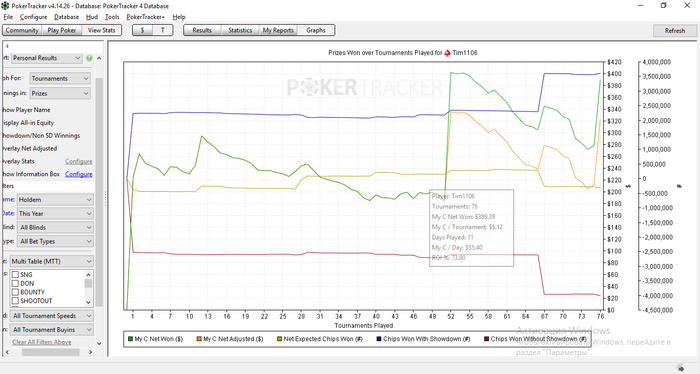The height and width of the screenshot is (374, 700).
Task: Click the sidebar vertical scrollbar down arrow
Action: click(99, 344)
